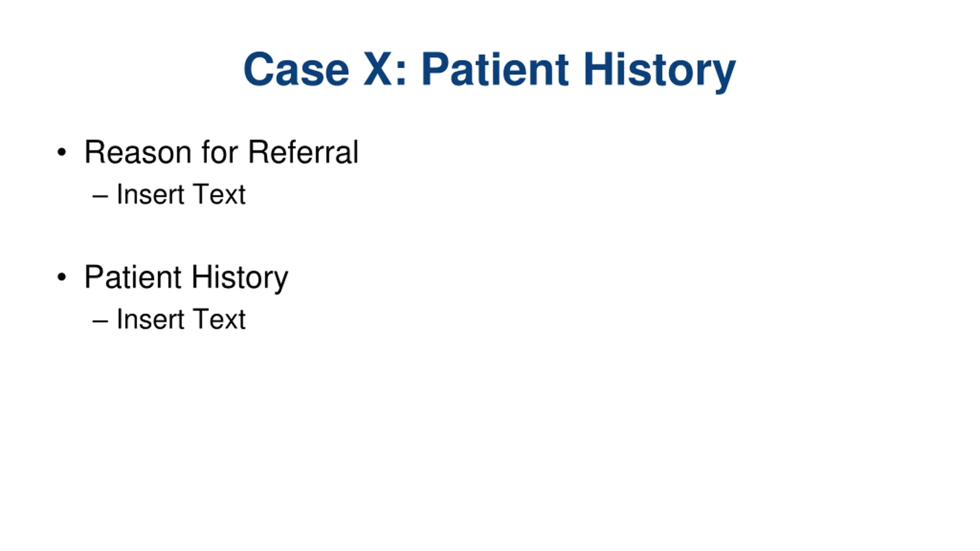The width and height of the screenshot is (980, 551).
Task: Click the dash before second 'Insert Text'
Action: 100,321
